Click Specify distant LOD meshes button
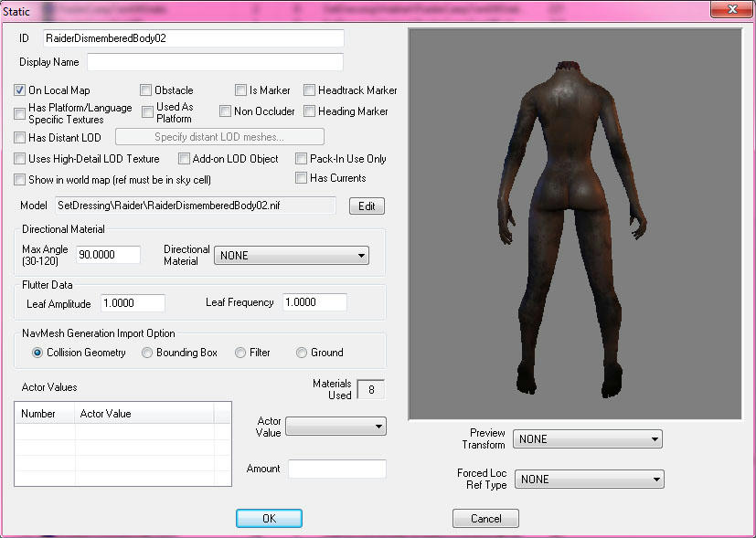 (219, 137)
